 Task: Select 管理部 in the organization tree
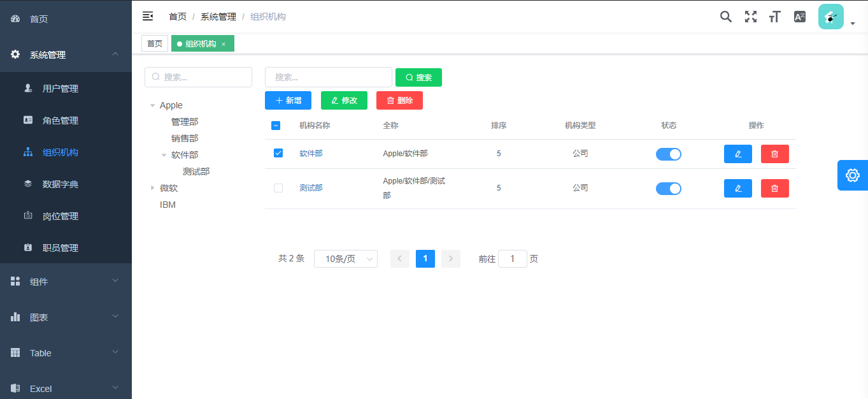coord(185,122)
